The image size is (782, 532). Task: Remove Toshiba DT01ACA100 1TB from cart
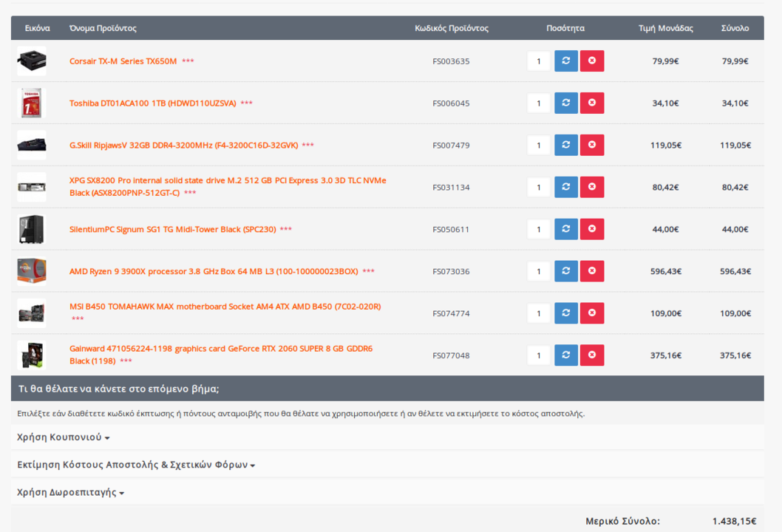[592, 103]
